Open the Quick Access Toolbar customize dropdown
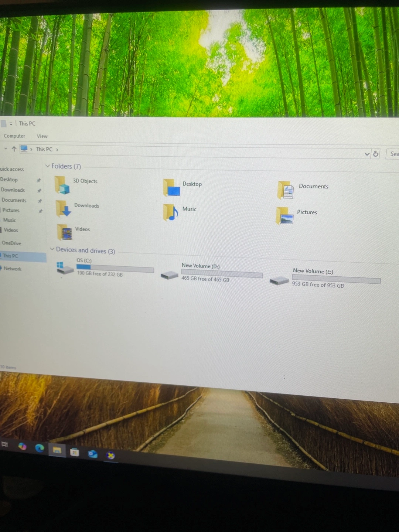 click(11, 124)
